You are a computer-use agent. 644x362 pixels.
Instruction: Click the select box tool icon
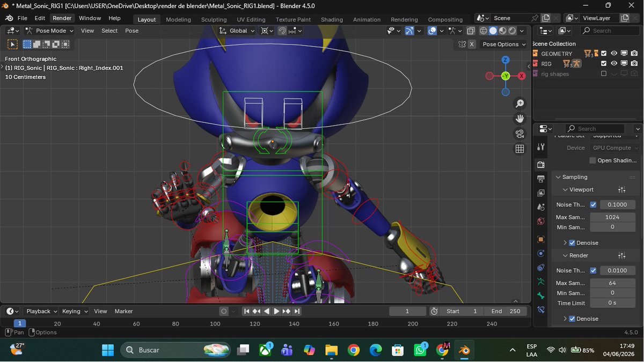(x=12, y=44)
